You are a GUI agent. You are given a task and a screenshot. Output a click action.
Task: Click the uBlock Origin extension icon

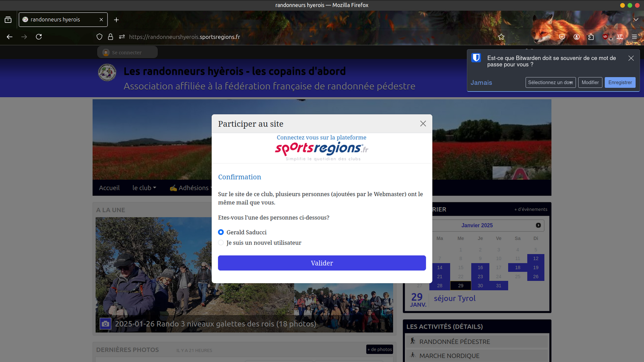(x=605, y=37)
